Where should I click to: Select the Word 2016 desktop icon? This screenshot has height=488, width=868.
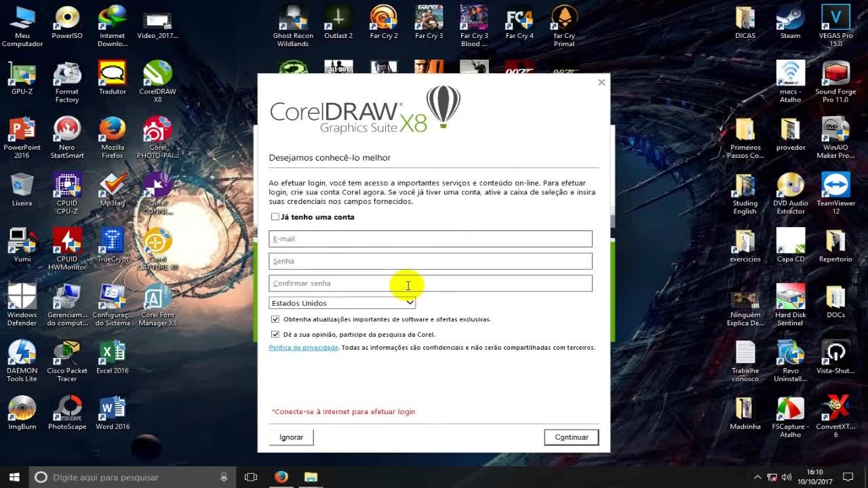113,412
